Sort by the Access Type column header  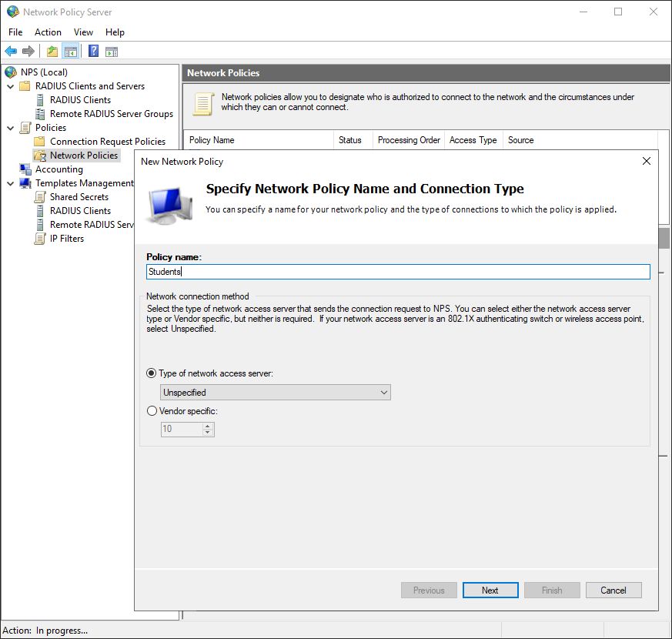(473, 140)
